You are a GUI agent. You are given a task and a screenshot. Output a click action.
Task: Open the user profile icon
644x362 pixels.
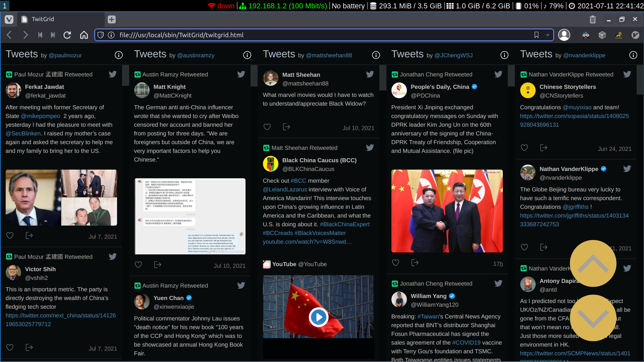point(564,35)
